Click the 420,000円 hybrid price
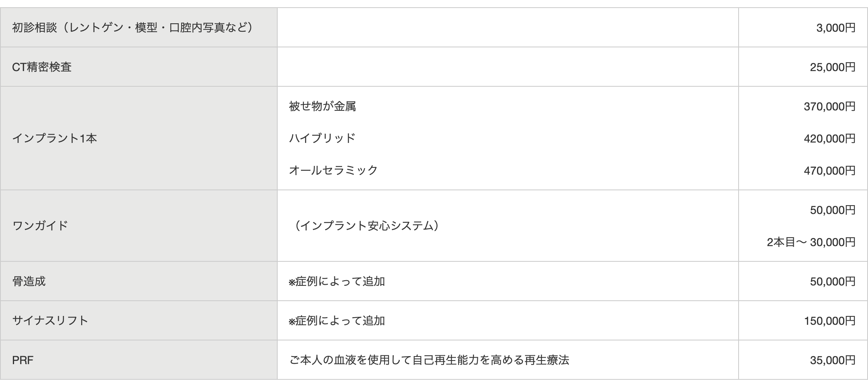868x381 pixels. point(829,139)
